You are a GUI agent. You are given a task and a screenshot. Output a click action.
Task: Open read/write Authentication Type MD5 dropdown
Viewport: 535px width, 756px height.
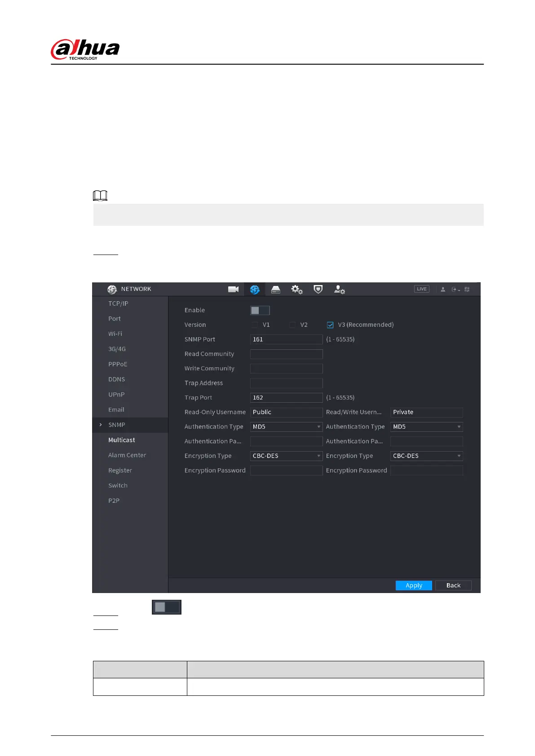426,426
